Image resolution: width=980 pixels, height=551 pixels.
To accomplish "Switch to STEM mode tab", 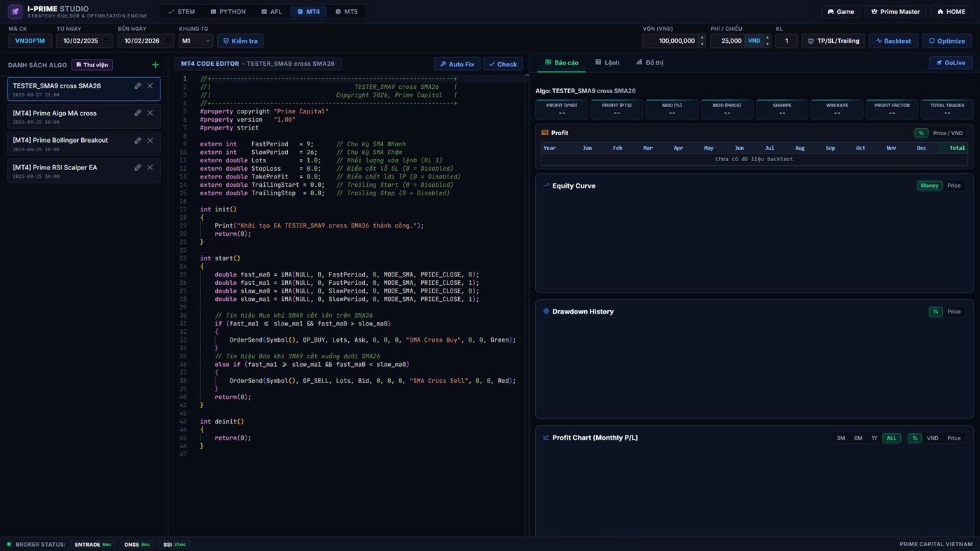I will click(x=181, y=11).
